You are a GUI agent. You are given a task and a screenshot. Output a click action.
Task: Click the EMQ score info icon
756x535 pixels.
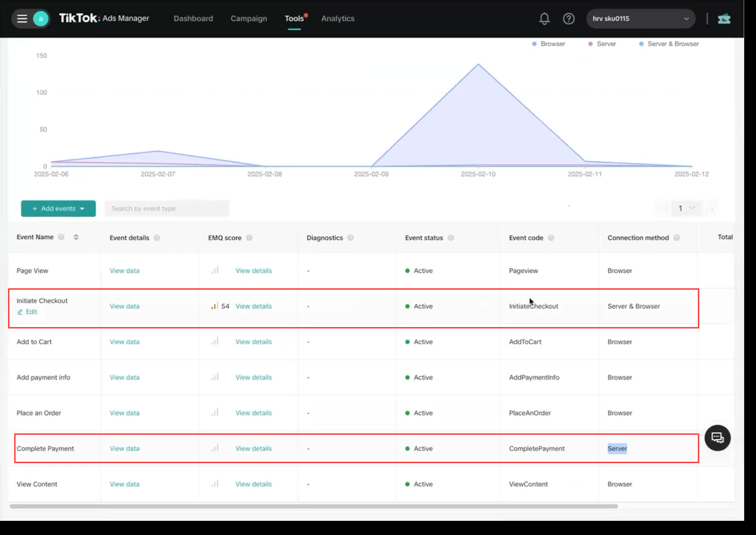(x=249, y=238)
